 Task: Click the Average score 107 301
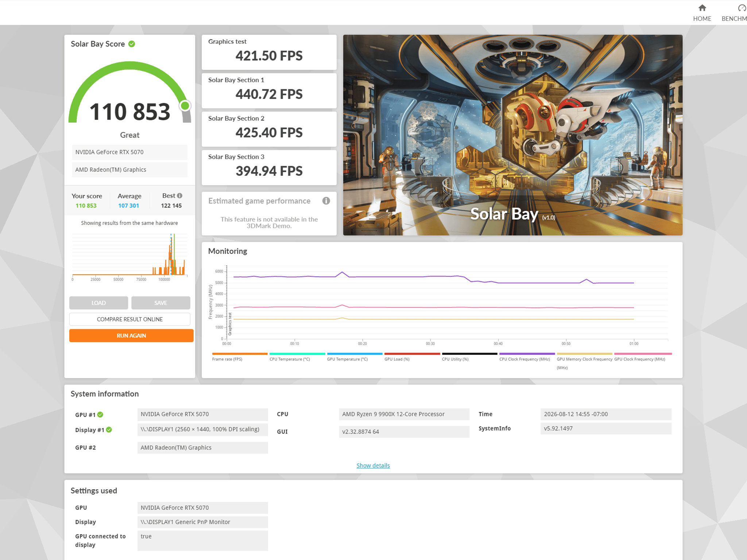click(128, 206)
